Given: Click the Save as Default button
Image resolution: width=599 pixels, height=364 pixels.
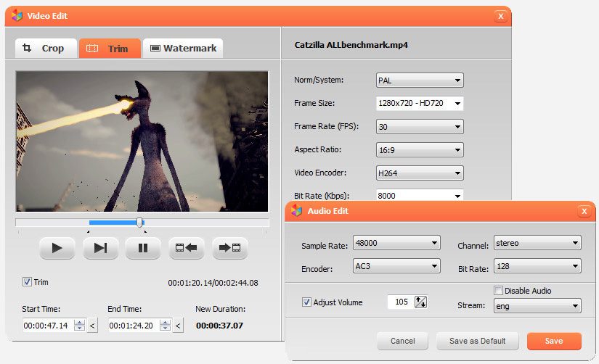Looking at the screenshot, I should coord(477,341).
